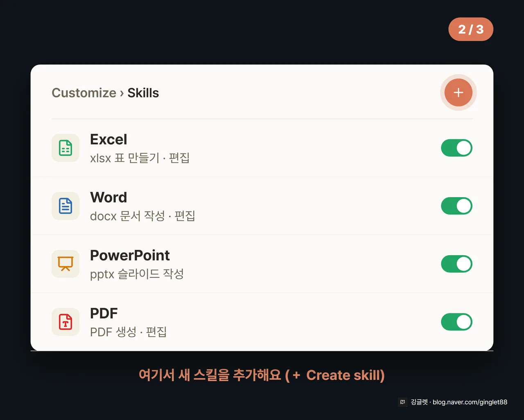The image size is (524, 420).
Task: Click the small blog logo beside 깅글렛
Action: point(403,402)
